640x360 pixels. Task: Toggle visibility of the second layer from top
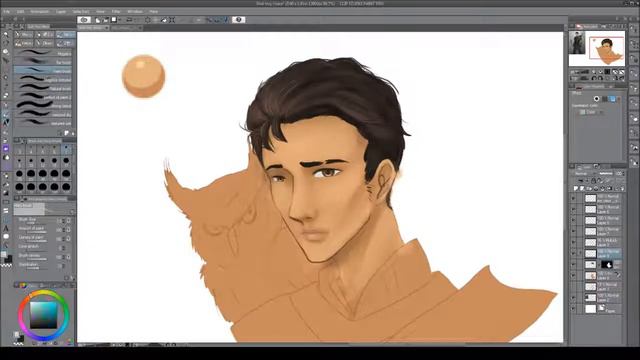(x=573, y=209)
